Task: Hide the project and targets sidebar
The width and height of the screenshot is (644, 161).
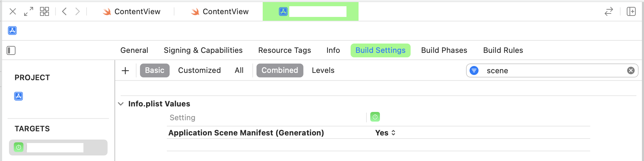Action: 11,50
